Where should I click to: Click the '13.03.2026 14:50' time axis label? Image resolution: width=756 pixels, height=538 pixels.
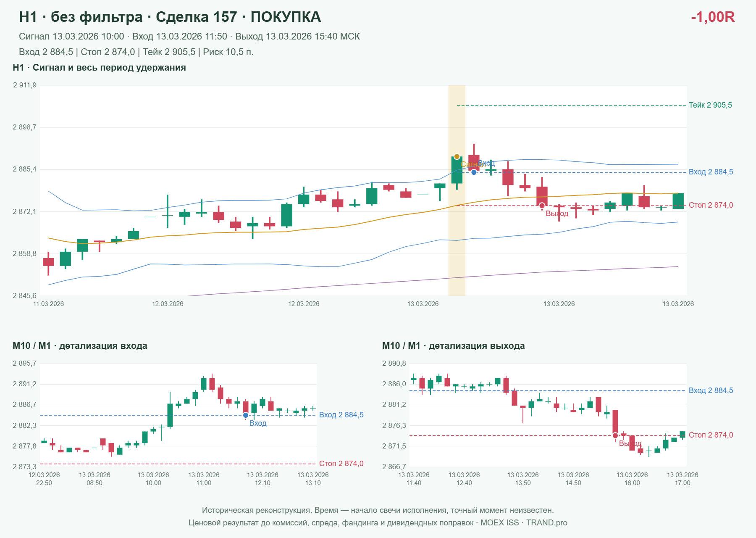pyautogui.click(x=573, y=479)
